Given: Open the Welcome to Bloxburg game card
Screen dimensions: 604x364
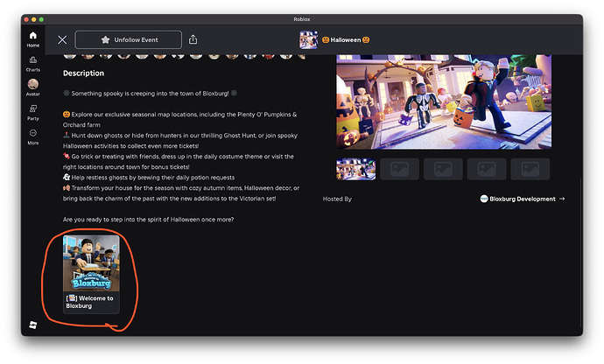Looking at the screenshot, I should point(91,274).
